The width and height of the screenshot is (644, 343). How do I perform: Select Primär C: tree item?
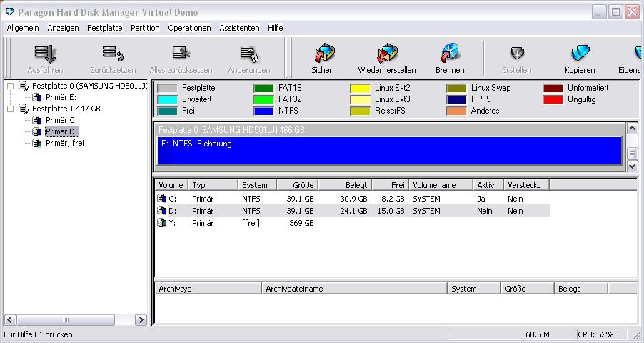[61, 120]
